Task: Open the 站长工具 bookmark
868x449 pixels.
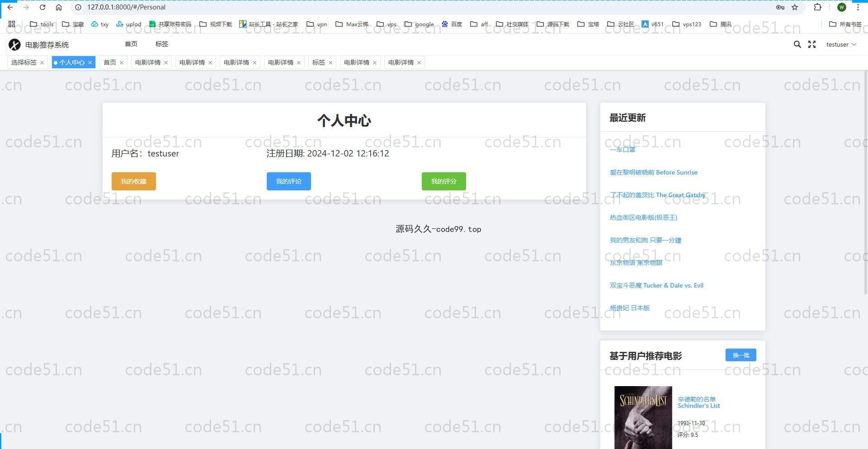Action: pos(269,24)
